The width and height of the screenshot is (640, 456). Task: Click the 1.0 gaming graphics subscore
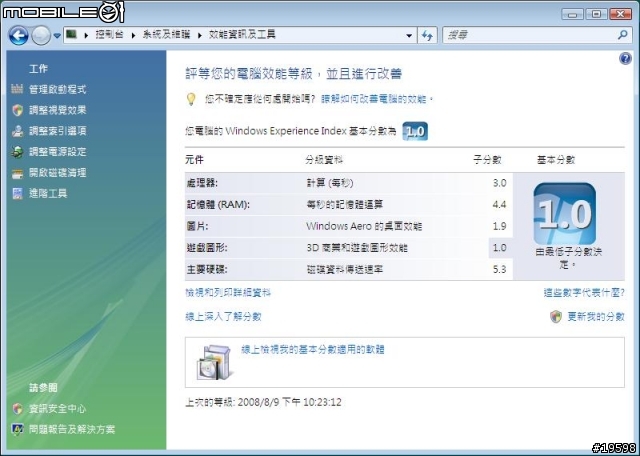click(x=500, y=248)
